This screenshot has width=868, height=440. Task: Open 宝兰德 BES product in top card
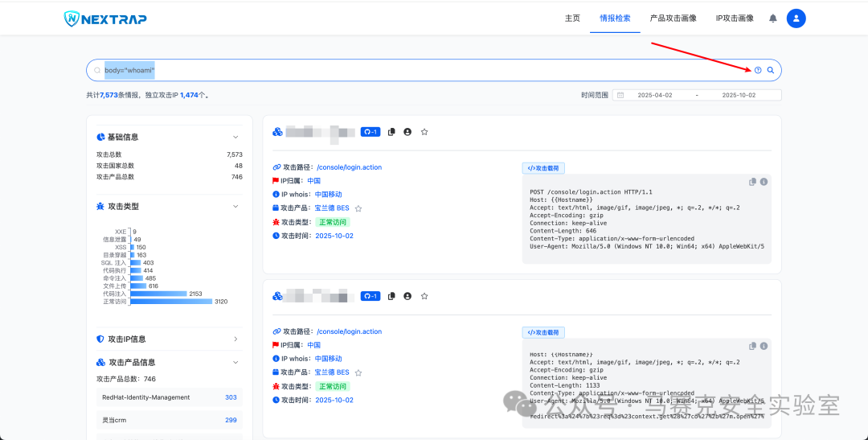click(x=332, y=208)
